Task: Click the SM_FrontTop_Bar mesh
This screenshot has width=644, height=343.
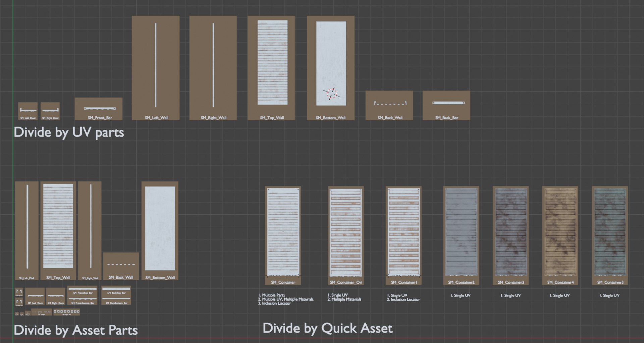Action: (x=83, y=290)
